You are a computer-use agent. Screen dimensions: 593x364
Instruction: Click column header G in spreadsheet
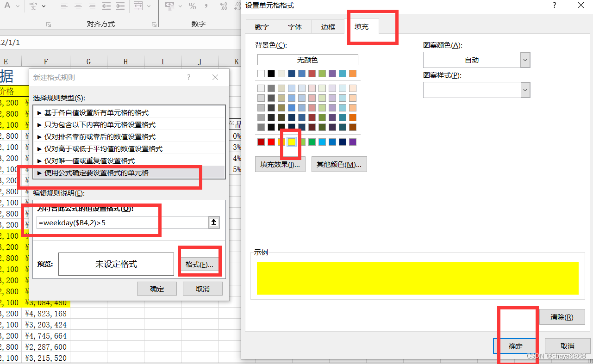click(88, 62)
